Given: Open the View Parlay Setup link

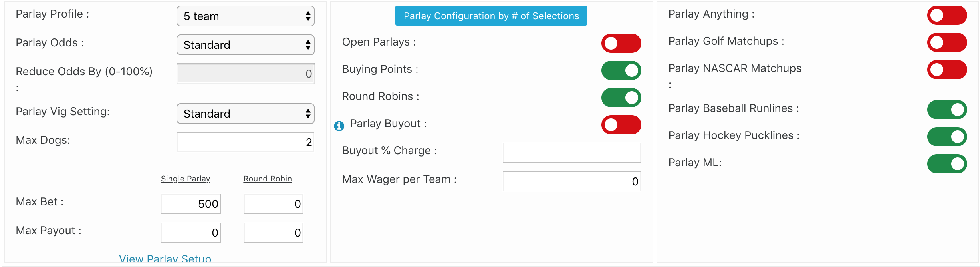Looking at the screenshot, I should pyautogui.click(x=165, y=259).
